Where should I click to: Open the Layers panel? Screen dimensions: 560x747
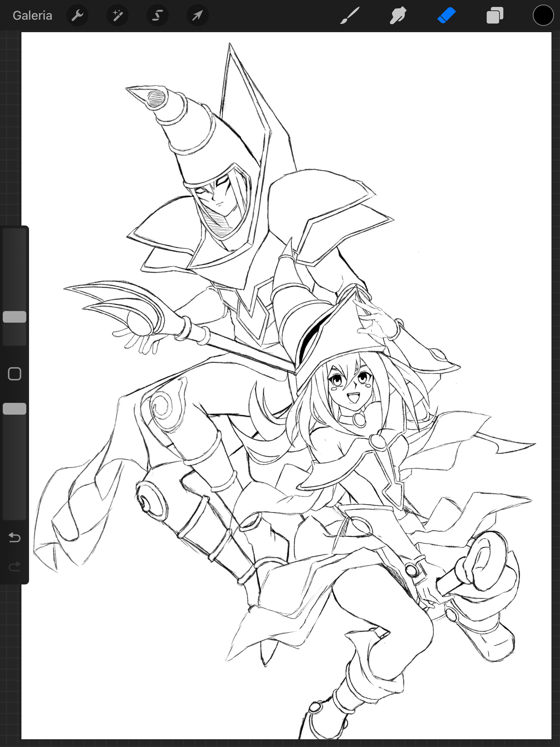point(494,15)
